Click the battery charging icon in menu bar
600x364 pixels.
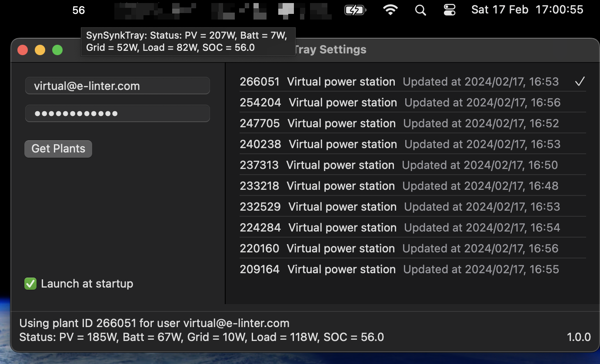[x=355, y=10]
